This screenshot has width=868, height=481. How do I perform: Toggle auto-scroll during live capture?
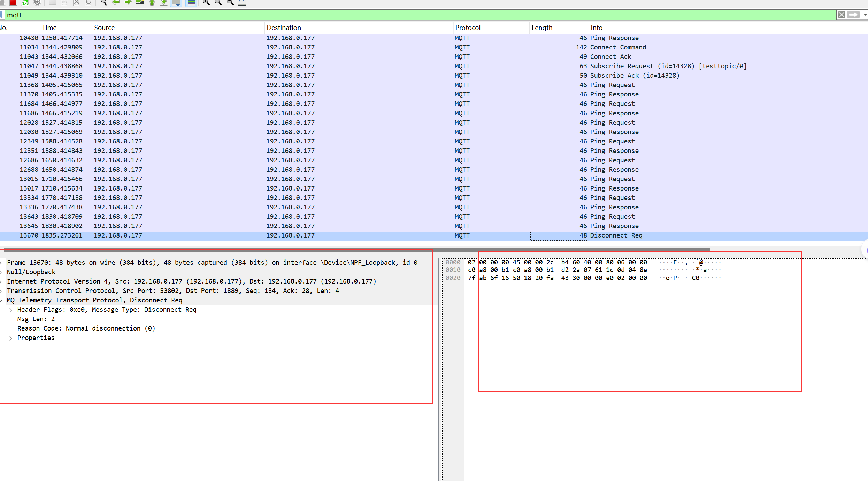coord(177,2)
